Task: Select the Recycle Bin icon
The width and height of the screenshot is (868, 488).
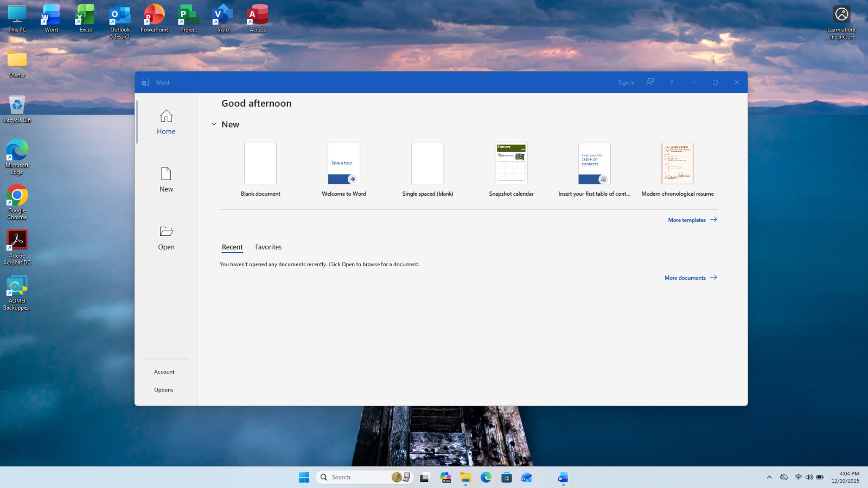Action: click(17, 109)
